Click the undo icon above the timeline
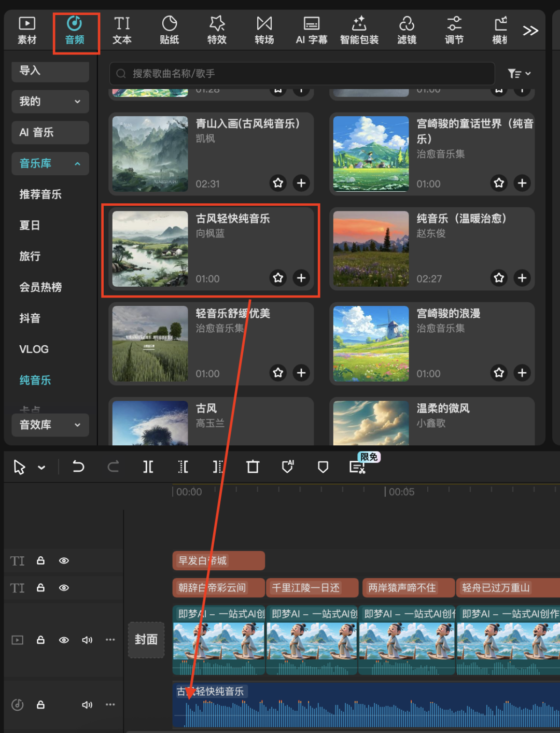This screenshot has width=560, height=733. coord(78,467)
